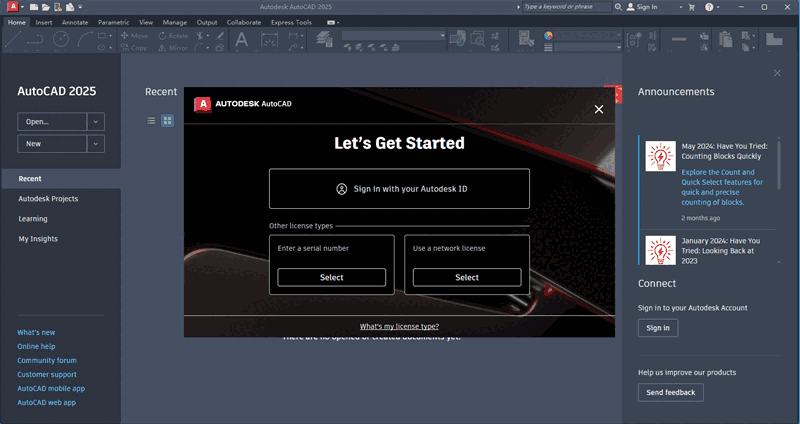800x424 pixels.
Task: Open Learning in the sidebar
Action: pyautogui.click(x=33, y=219)
